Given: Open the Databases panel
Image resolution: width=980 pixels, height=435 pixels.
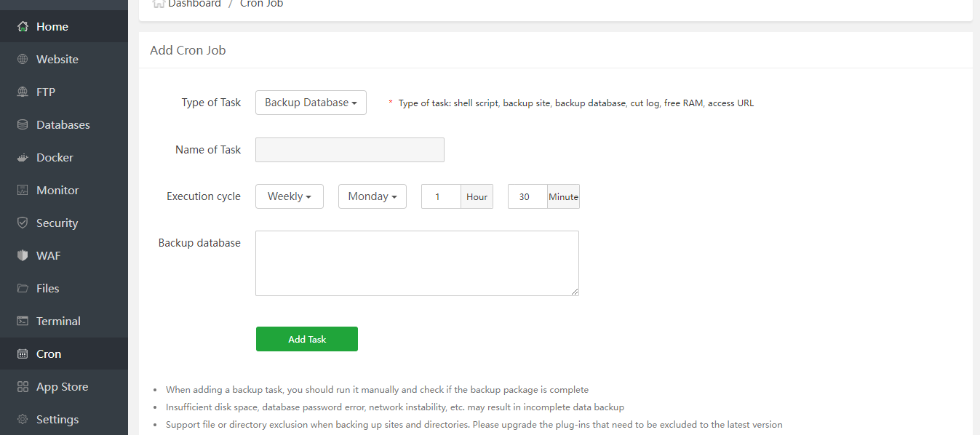Looking at the screenshot, I should 63,124.
